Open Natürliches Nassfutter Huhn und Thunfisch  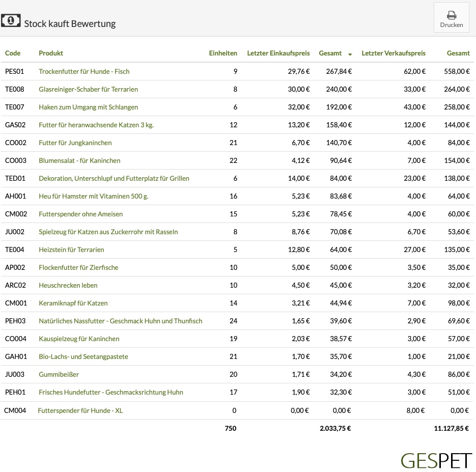121,321
